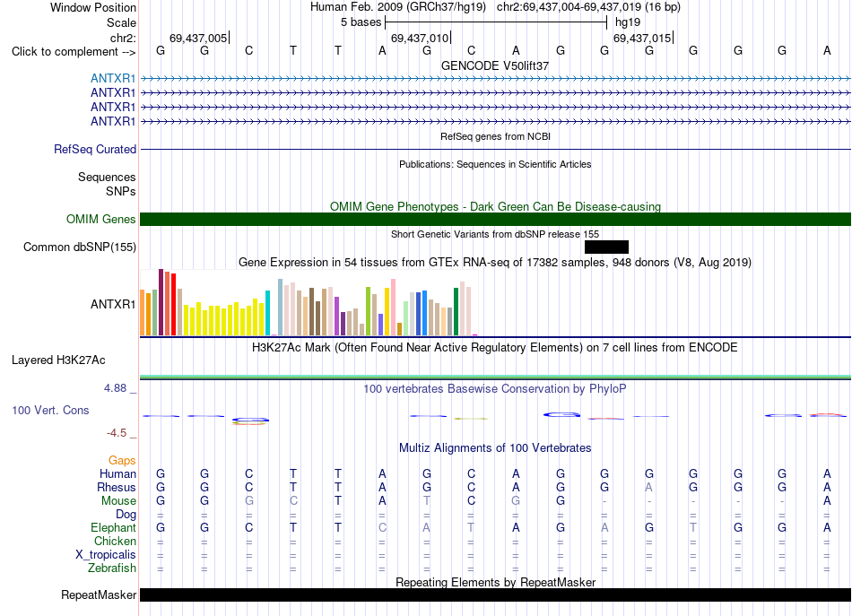Open the GTEx Gene Expression track title
The image size is (852, 616).
coord(495,263)
